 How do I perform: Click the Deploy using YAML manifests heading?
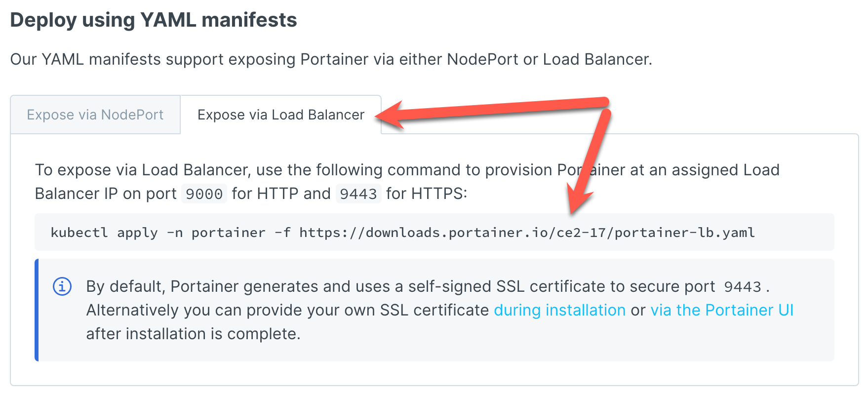click(154, 20)
